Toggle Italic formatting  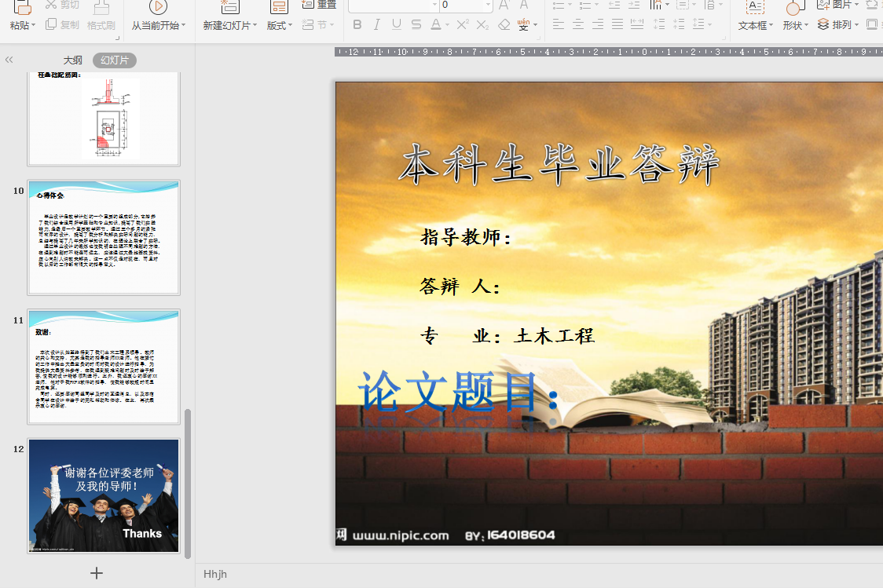(x=377, y=25)
